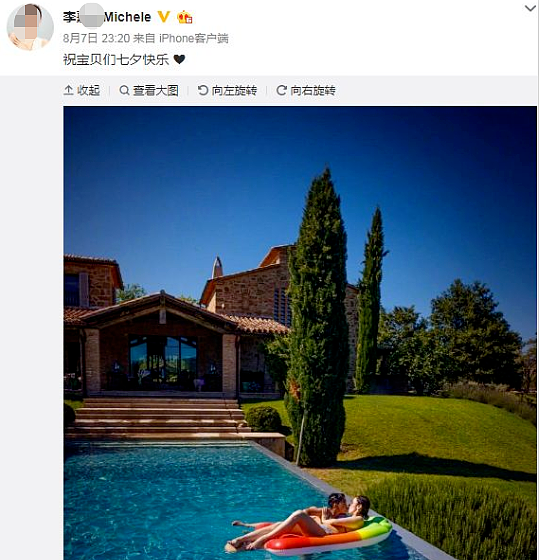This screenshot has height=560, width=539.
Task: Open the Michele username profile link
Action: pyautogui.click(x=107, y=17)
